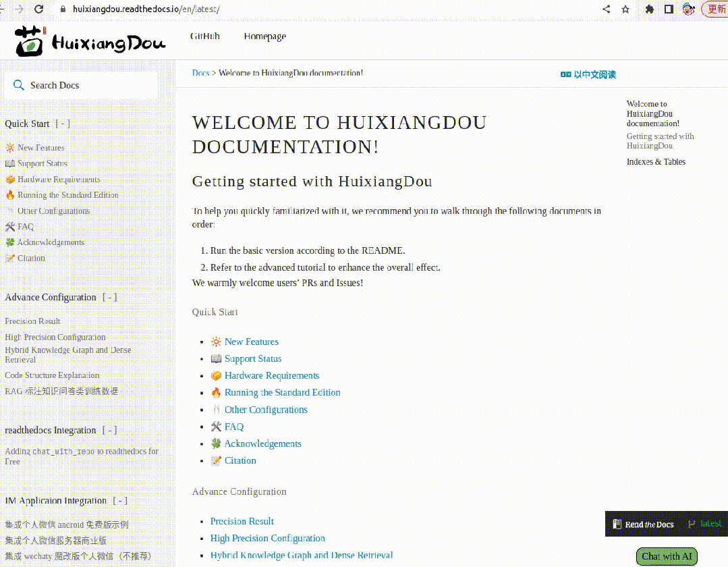The width and height of the screenshot is (728, 567).
Task: Open browser extensions puzzle icon
Action: tap(649, 9)
